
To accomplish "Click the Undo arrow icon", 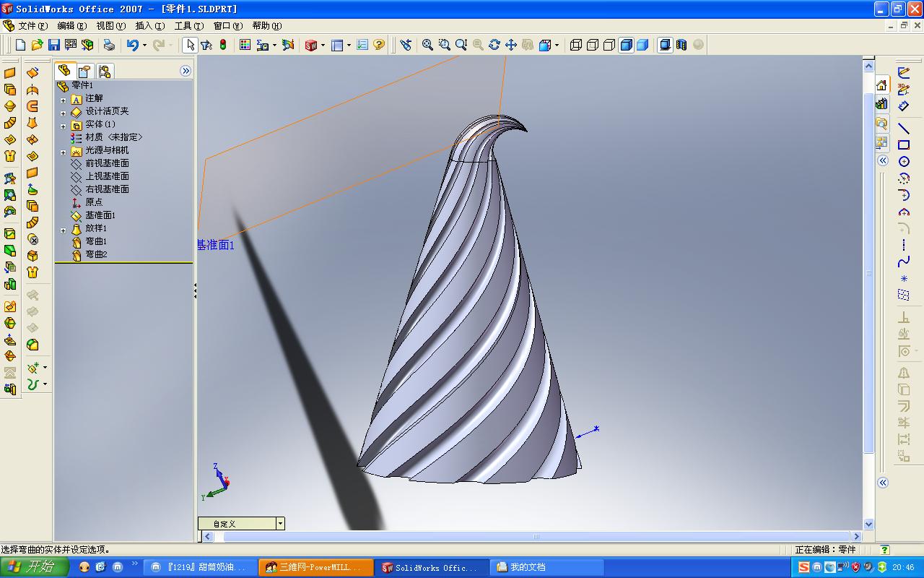I will tap(132, 45).
